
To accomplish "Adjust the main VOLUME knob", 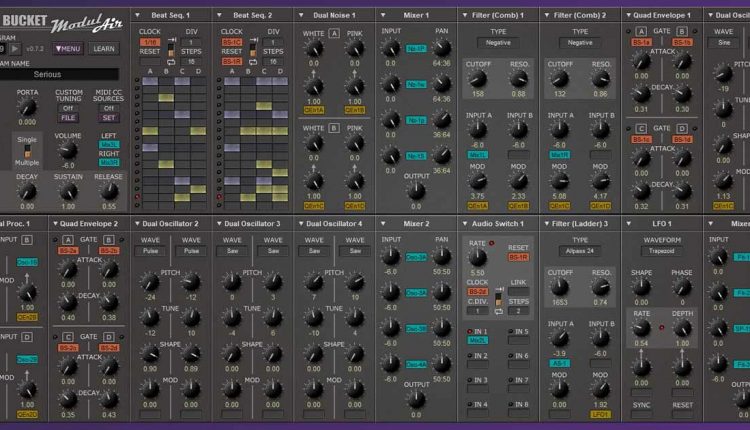I will (68, 150).
